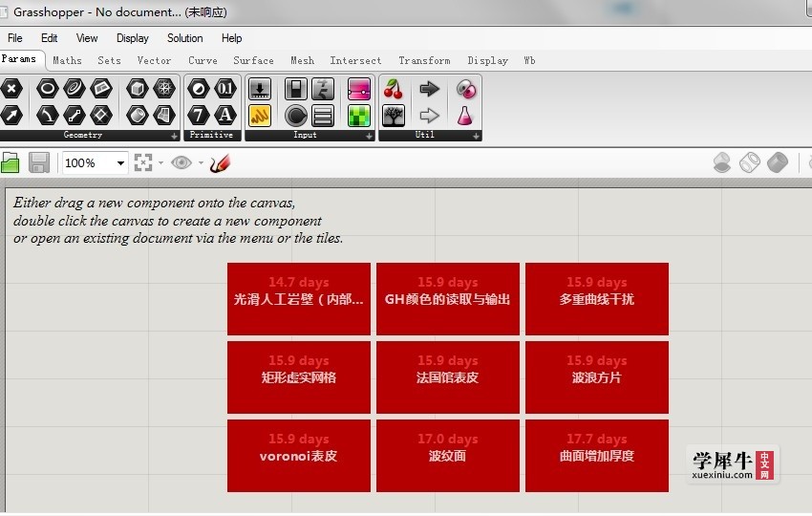Expand the Util panel
The height and width of the screenshot is (516, 812).
(476, 137)
